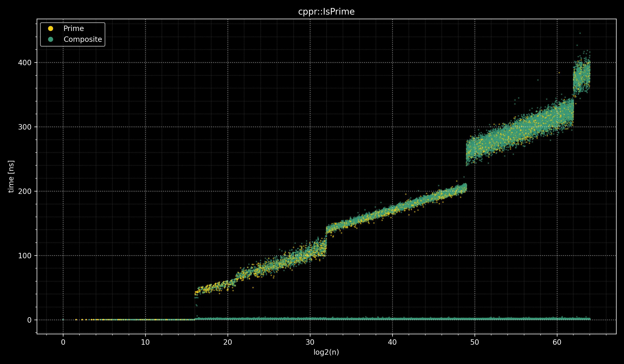This screenshot has height=364, width=624.
Task: Click x-axis tick label 40
Action: [x=392, y=343]
